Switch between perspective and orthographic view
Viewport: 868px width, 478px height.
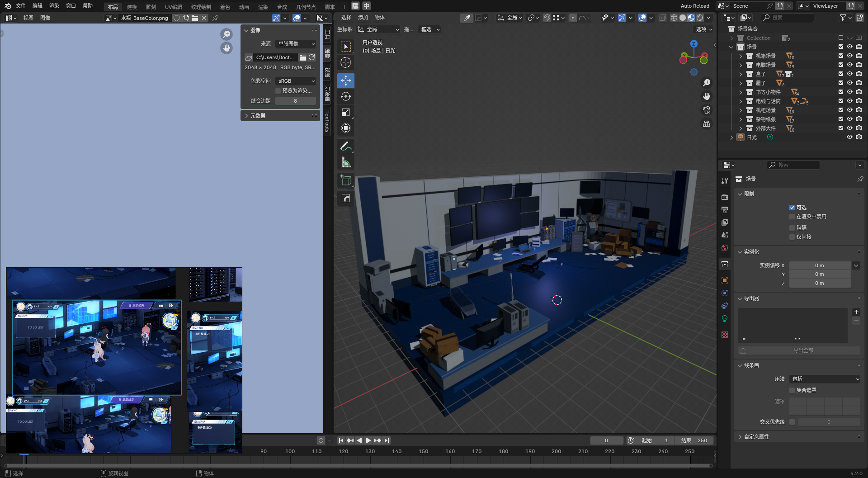(706, 123)
